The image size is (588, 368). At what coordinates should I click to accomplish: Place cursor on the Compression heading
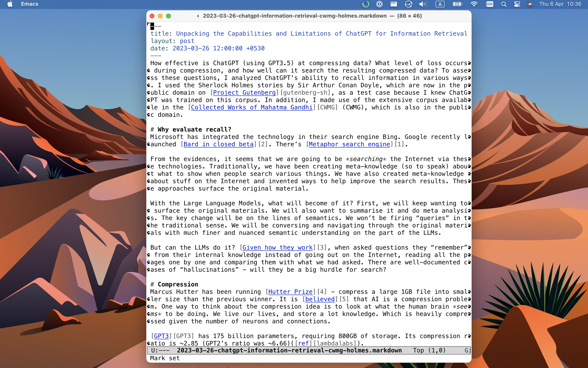point(178,285)
